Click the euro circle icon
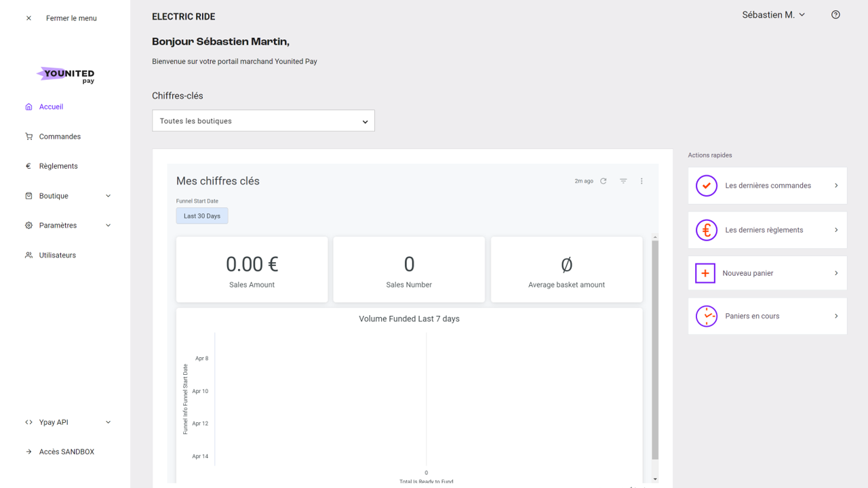Screen dimensions: 868x488 coord(707,230)
